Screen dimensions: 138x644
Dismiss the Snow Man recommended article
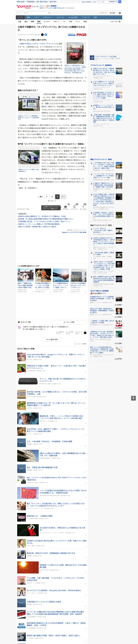point(86,360)
